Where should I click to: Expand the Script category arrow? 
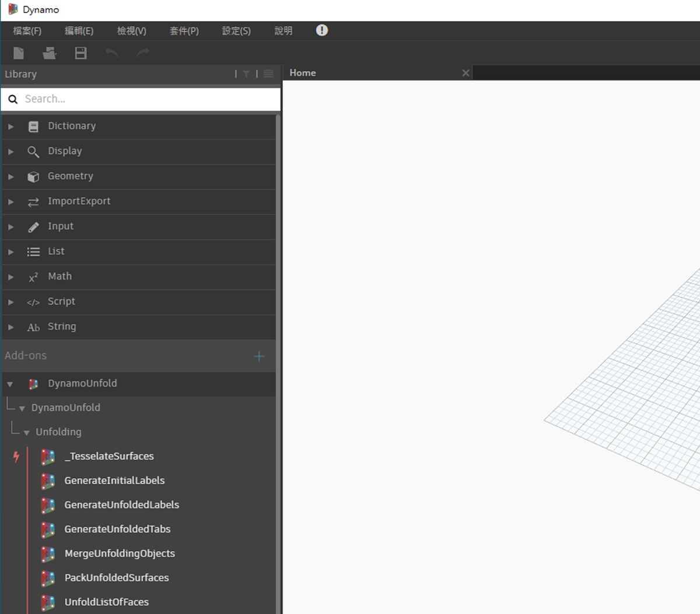pos(10,302)
